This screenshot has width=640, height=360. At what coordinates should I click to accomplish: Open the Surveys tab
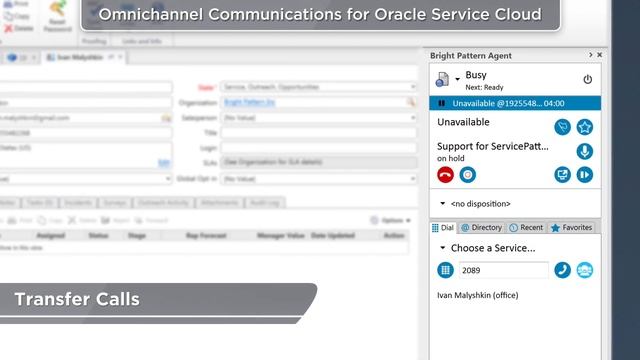(x=114, y=203)
